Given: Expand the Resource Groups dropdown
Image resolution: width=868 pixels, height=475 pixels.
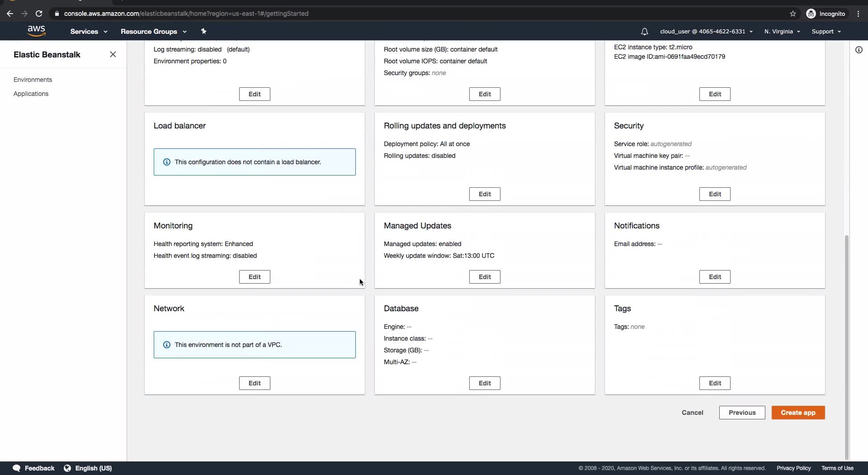Looking at the screenshot, I should [x=153, y=32].
